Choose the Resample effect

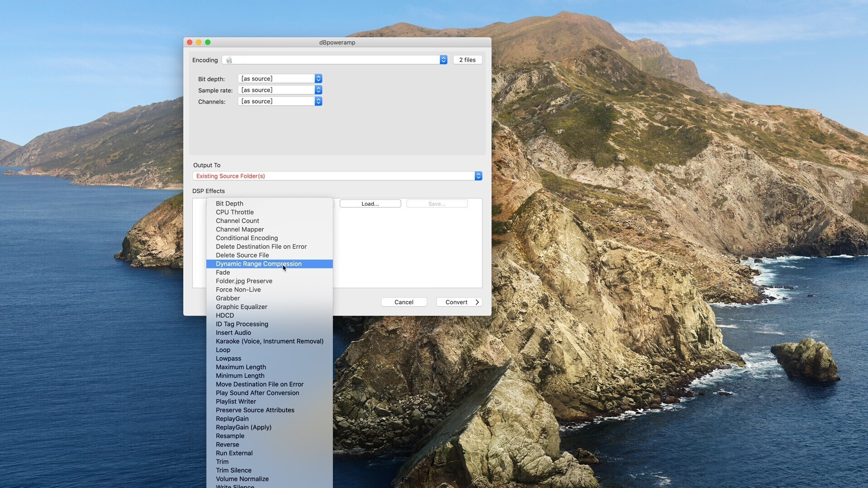[269, 436]
